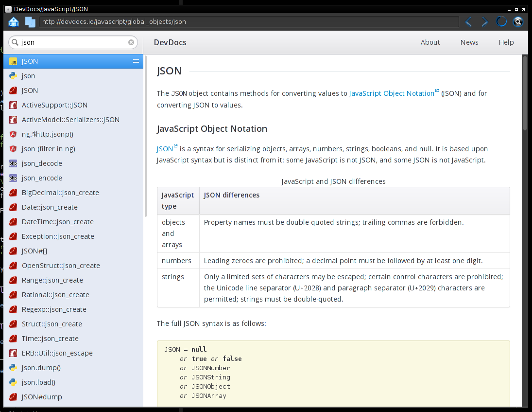Focus the json search input field
532x412 pixels.
(73, 42)
